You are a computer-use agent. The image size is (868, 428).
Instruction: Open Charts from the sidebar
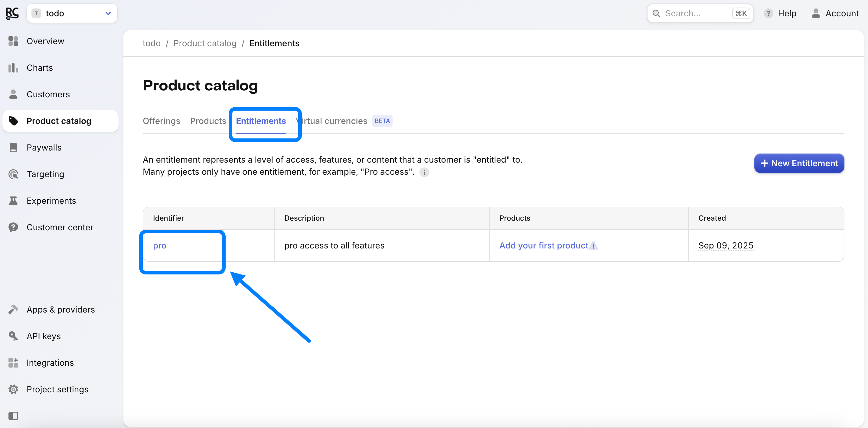tap(39, 68)
